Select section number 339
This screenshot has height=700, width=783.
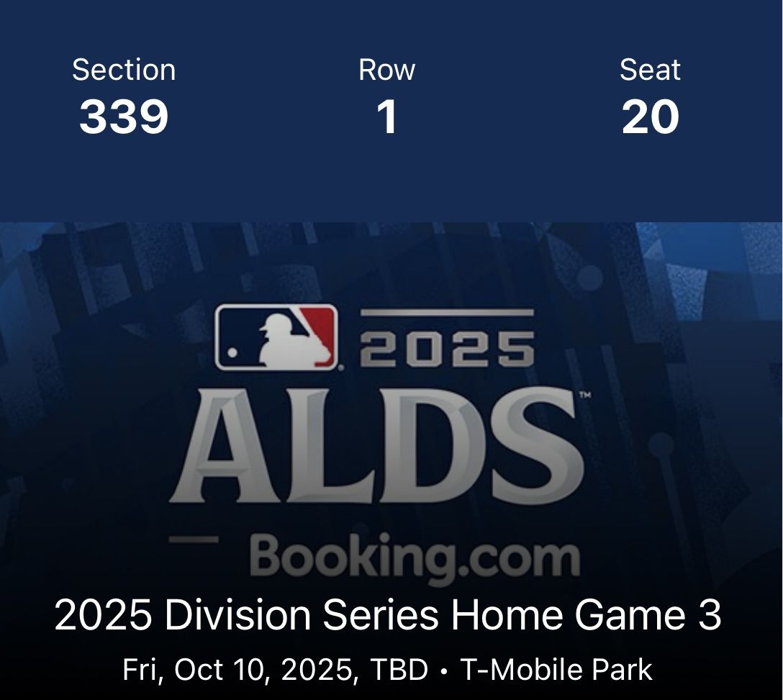coord(124,117)
